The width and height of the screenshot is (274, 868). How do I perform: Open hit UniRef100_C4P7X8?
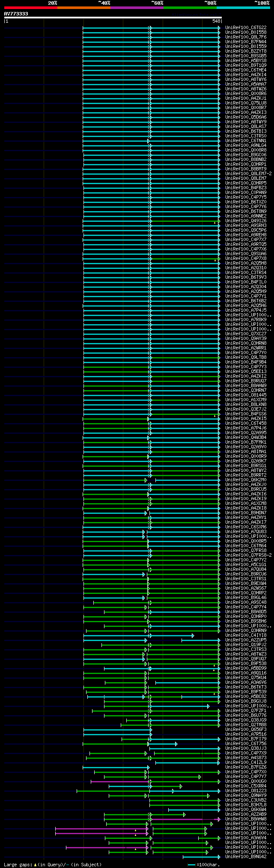click(x=246, y=259)
